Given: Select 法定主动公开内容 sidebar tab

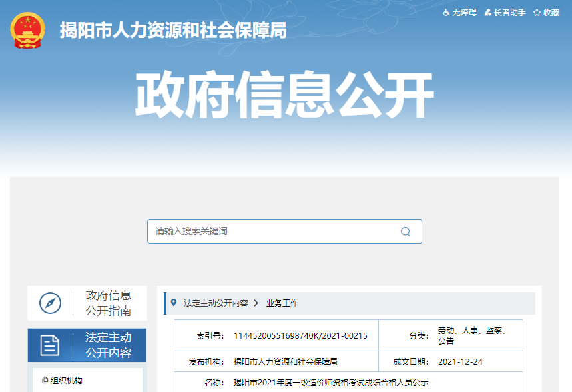Looking at the screenshot, I should [x=108, y=345].
